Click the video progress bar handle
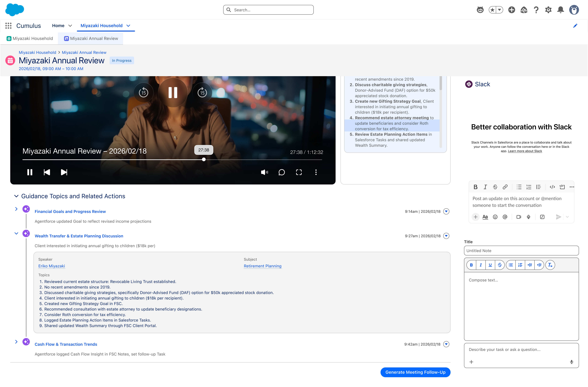This screenshot has height=387, width=588. point(204,160)
